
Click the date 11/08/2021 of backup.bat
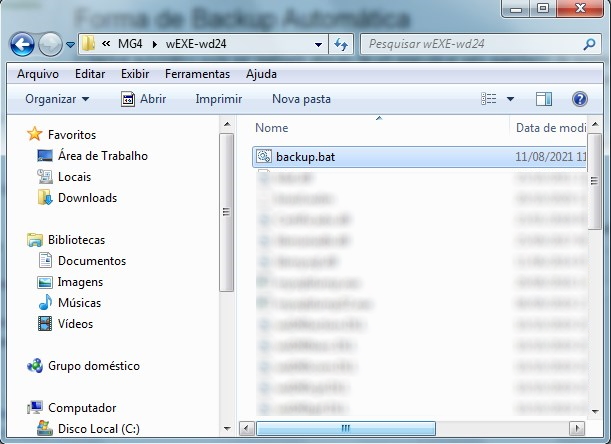pyautogui.click(x=544, y=157)
